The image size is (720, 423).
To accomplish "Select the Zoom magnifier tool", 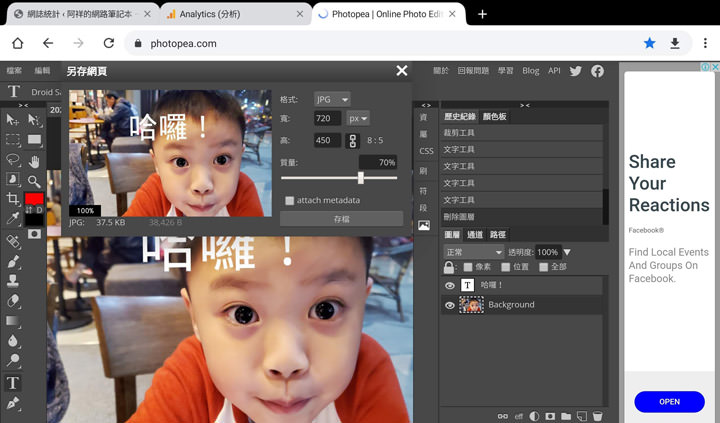I will (34, 181).
